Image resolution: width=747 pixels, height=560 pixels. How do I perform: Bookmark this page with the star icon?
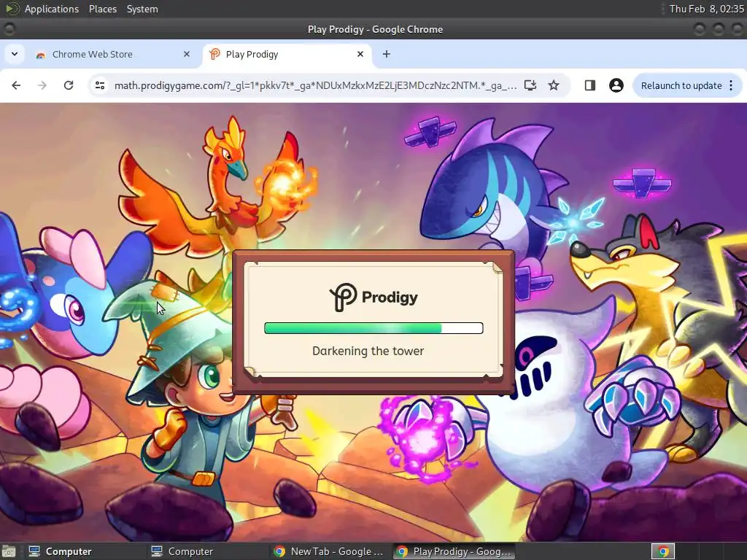click(554, 85)
